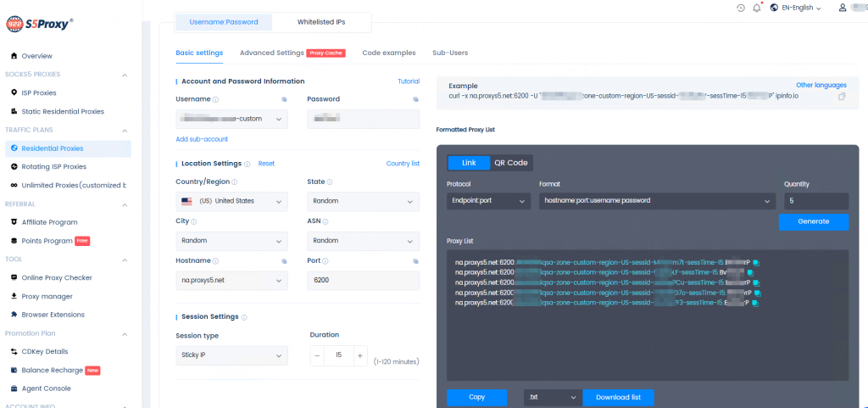Select Username:Password authentication mode

223,21
